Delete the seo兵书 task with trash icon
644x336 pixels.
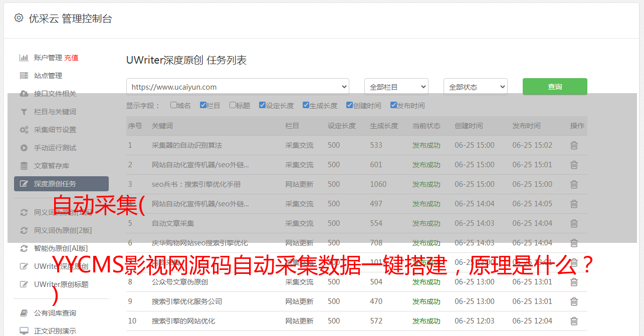574,184
